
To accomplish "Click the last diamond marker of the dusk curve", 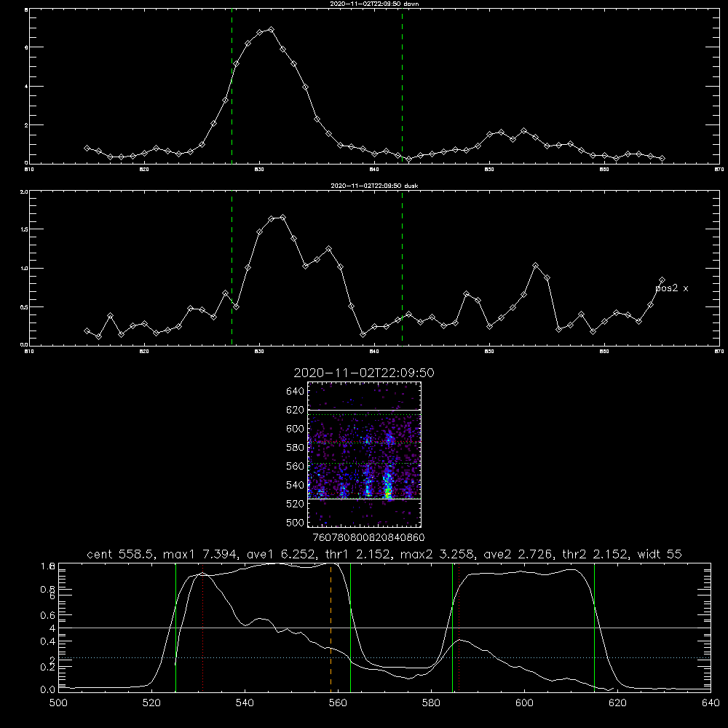I will coord(662,280).
